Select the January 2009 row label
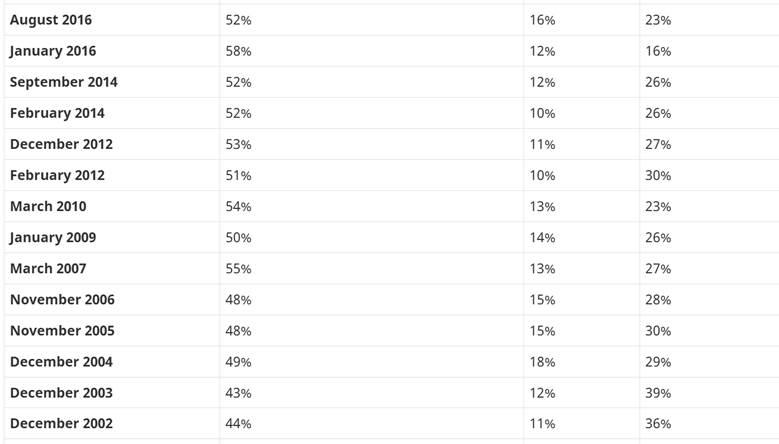 (x=53, y=237)
